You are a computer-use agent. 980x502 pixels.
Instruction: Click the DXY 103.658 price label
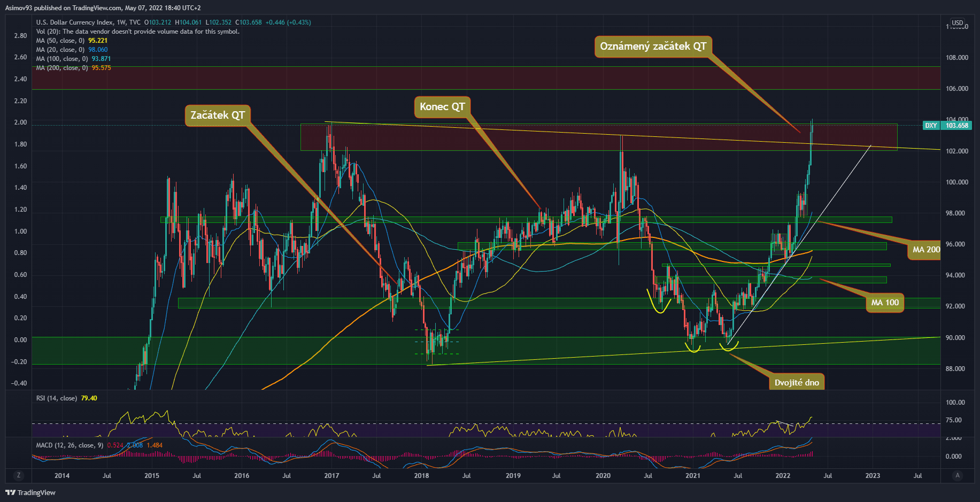[x=947, y=126]
